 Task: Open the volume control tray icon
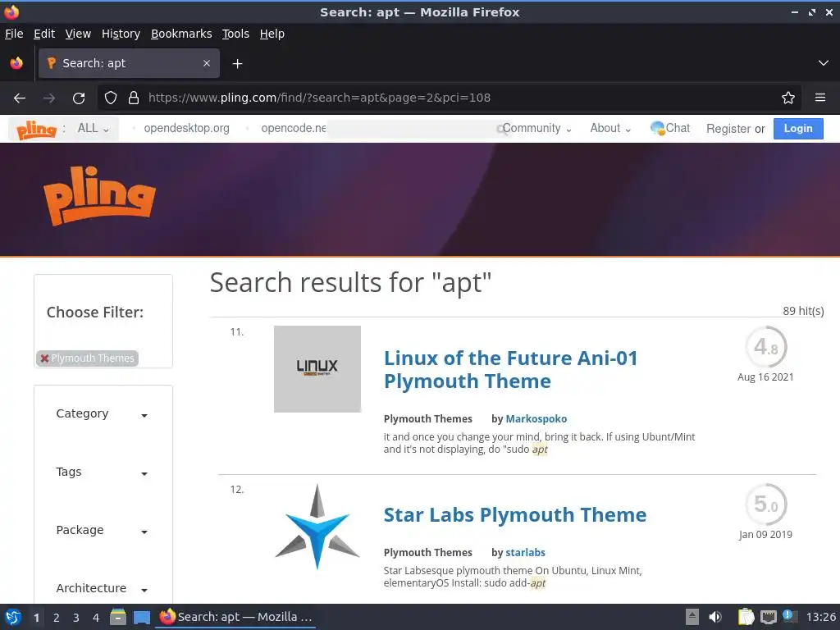[715, 617]
